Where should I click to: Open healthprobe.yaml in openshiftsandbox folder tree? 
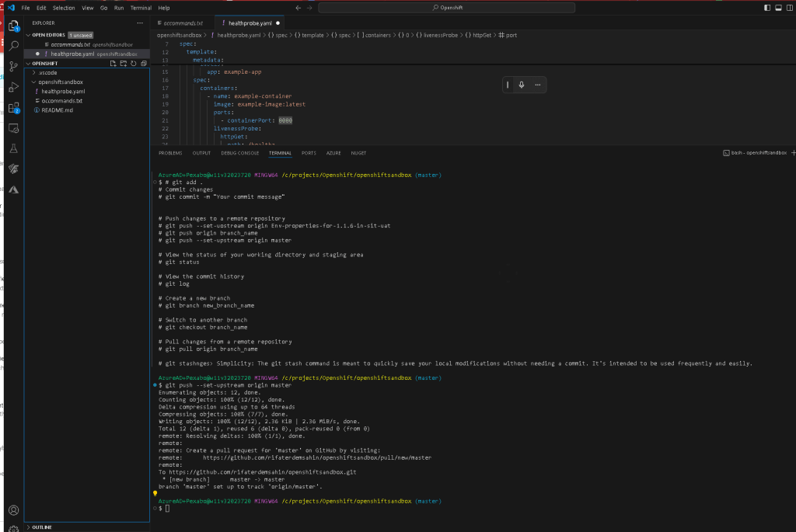coord(63,92)
